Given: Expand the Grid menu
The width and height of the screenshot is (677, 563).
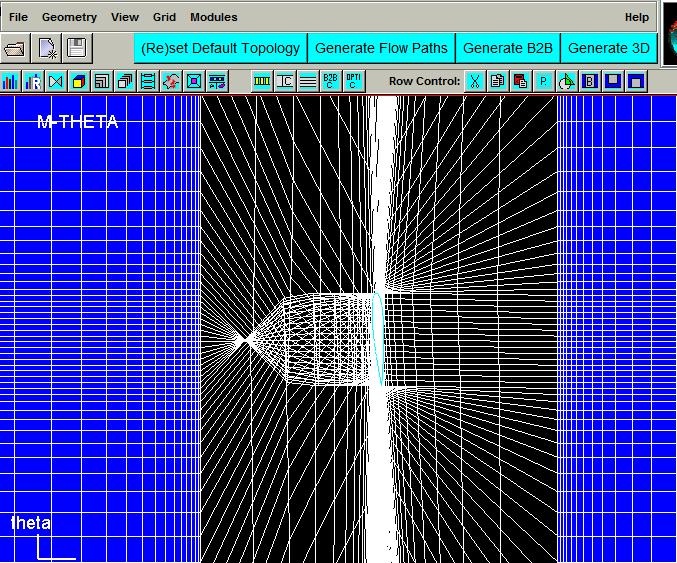Looking at the screenshot, I should click(x=164, y=17).
